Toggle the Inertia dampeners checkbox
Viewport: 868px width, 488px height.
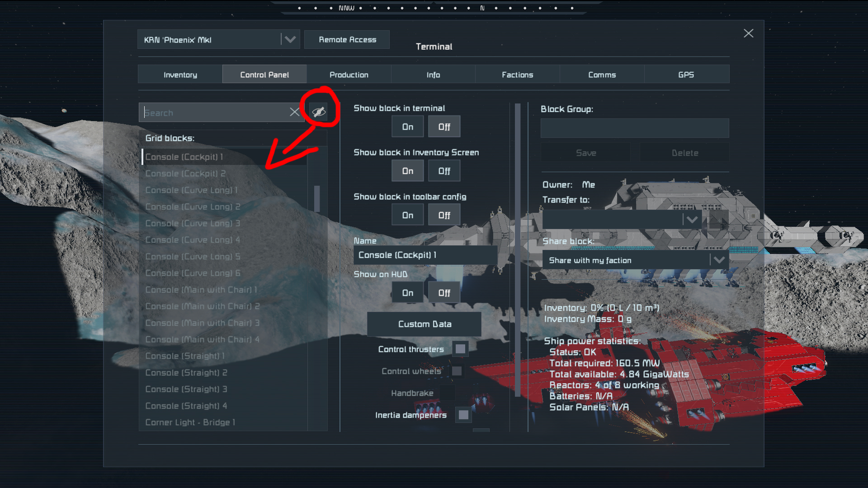click(463, 415)
